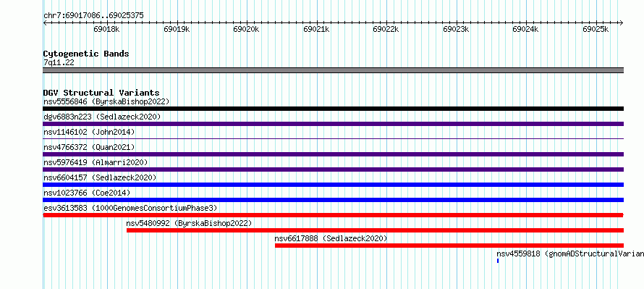The image size is (644, 289).
Task: Select the blue nsv6604157 variant bar
Action: [334, 185]
